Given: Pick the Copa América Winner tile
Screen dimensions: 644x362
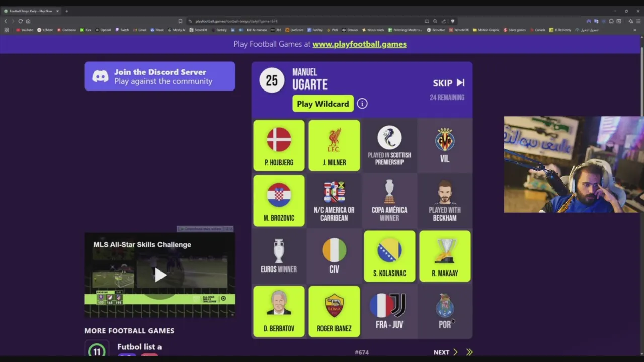Looking at the screenshot, I should 389,201.
